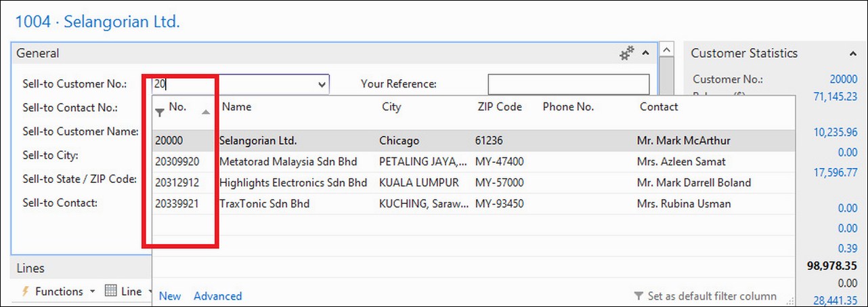
Task: Click the ZIP Code column header
Action: [498, 107]
